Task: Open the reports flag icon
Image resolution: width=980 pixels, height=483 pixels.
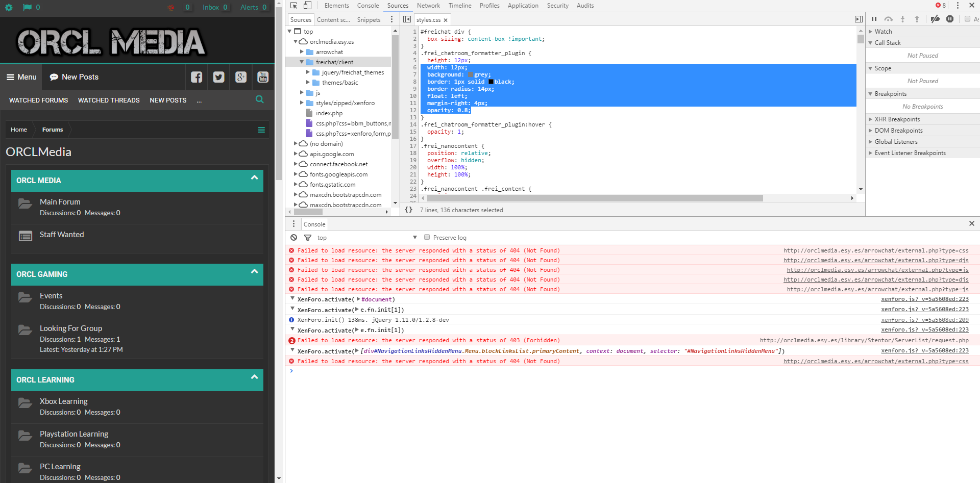Action: point(28,7)
